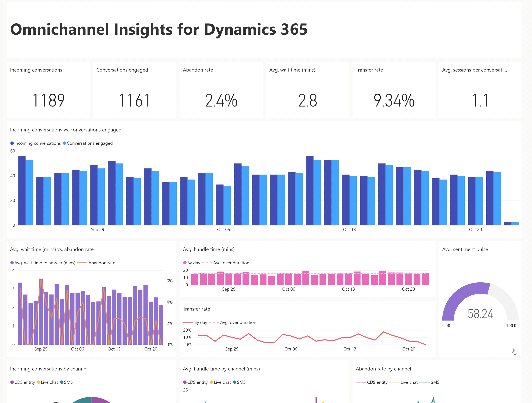Click the Avg. handle time (mins) chart title

(209, 249)
